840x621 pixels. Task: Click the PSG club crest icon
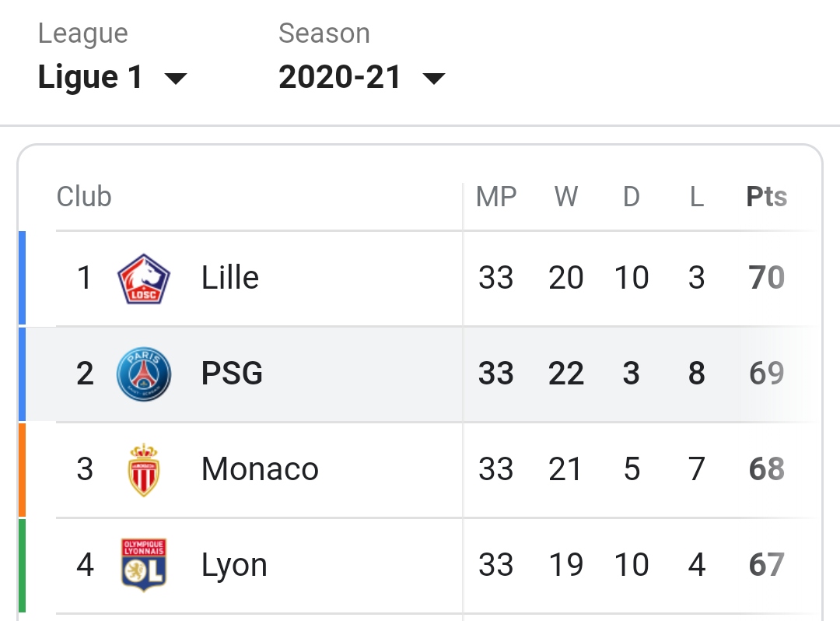143,374
